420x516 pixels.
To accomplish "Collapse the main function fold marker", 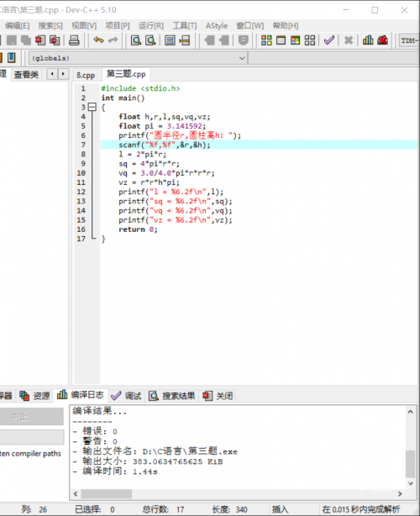I will click(x=92, y=107).
